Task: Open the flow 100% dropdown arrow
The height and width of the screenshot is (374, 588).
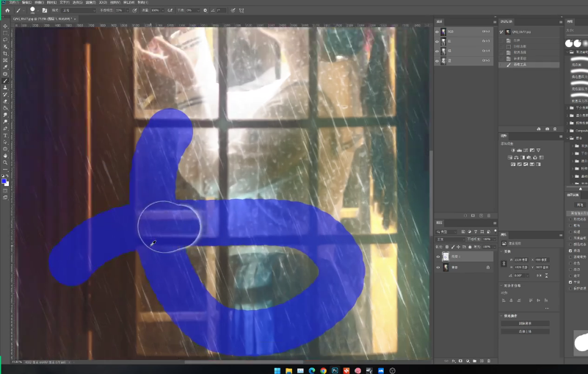Action: [162, 10]
